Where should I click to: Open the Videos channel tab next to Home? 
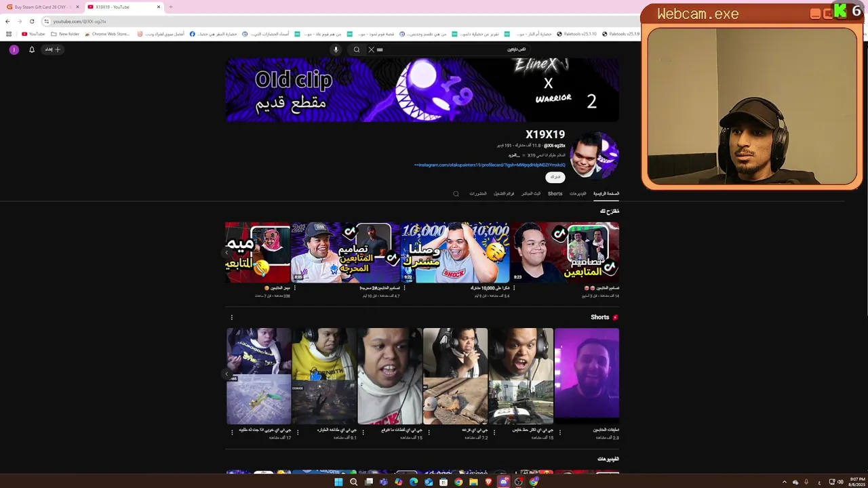tap(578, 194)
